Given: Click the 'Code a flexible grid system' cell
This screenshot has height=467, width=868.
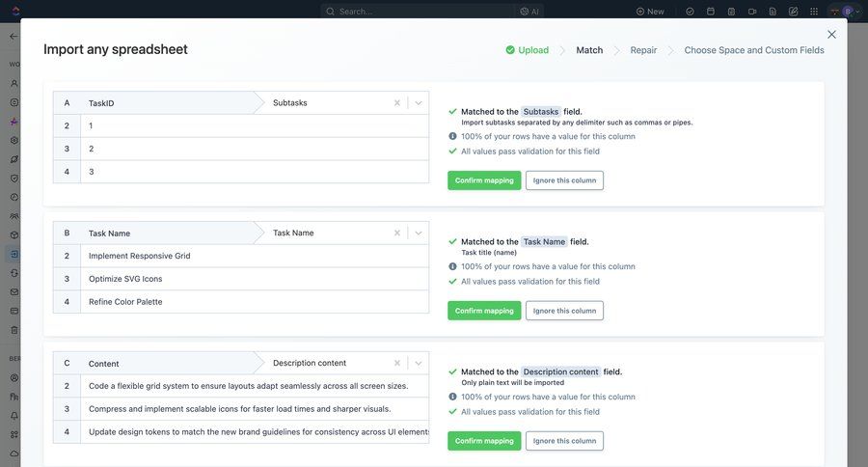Looking at the screenshot, I should 255,386.
